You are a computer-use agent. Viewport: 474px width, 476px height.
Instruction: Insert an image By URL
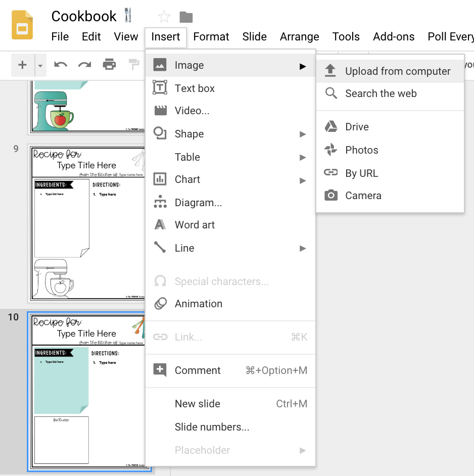(x=361, y=173)
